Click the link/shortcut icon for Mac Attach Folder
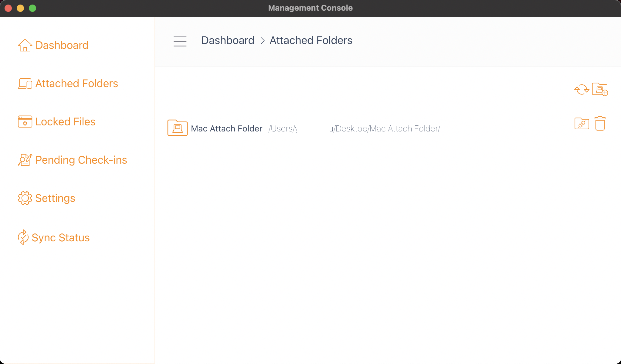The image size is (621, 364). point(582,124)
